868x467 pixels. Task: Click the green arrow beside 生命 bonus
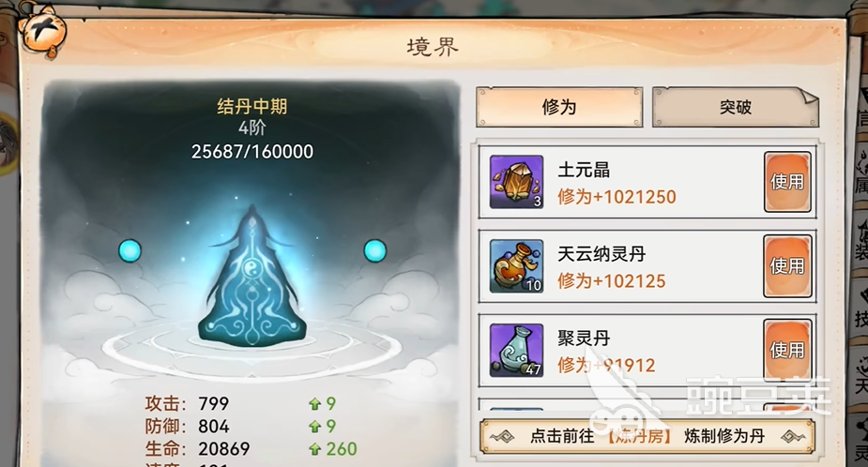(315, 449)
